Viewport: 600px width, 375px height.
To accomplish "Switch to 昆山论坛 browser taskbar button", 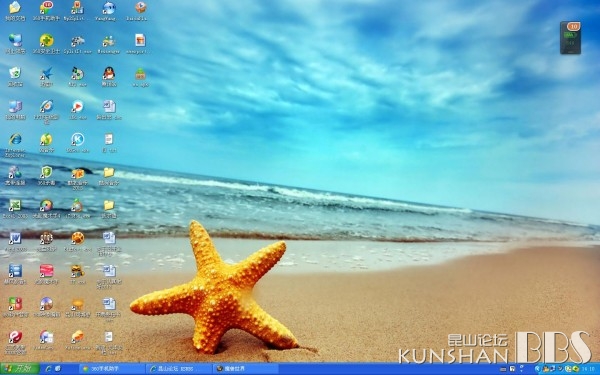I will pyautogui.click(x=179, y=368).
